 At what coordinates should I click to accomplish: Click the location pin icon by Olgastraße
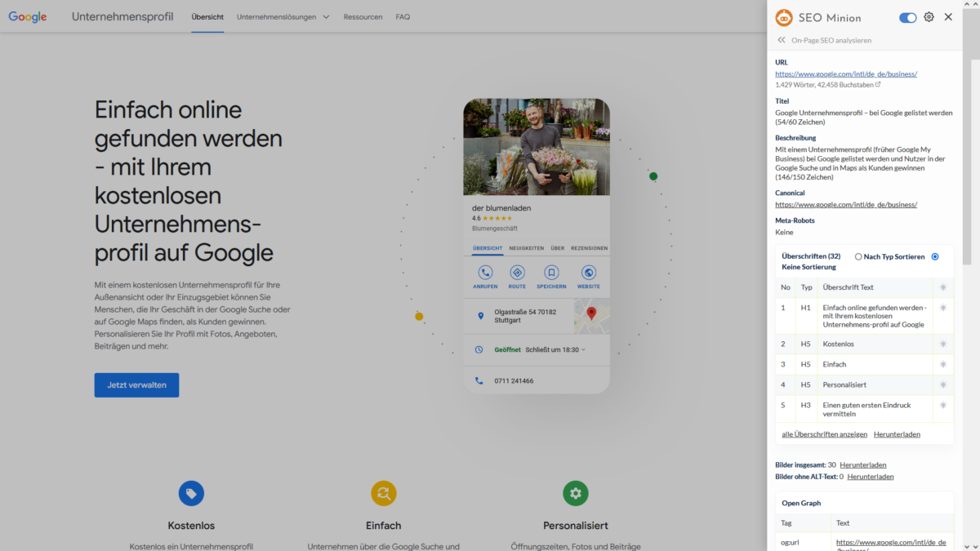tap(480, 316)
